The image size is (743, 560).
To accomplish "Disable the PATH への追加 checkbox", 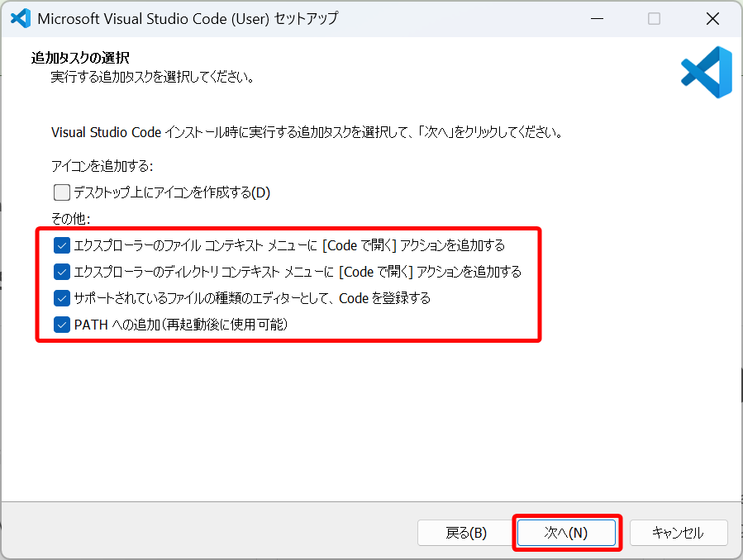I will [62, 325].
